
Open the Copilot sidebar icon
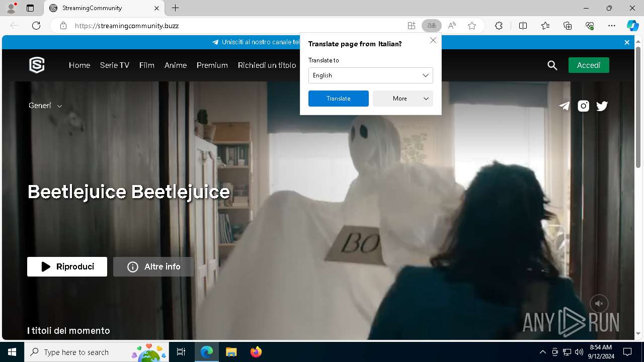click(x=632, y=26)
